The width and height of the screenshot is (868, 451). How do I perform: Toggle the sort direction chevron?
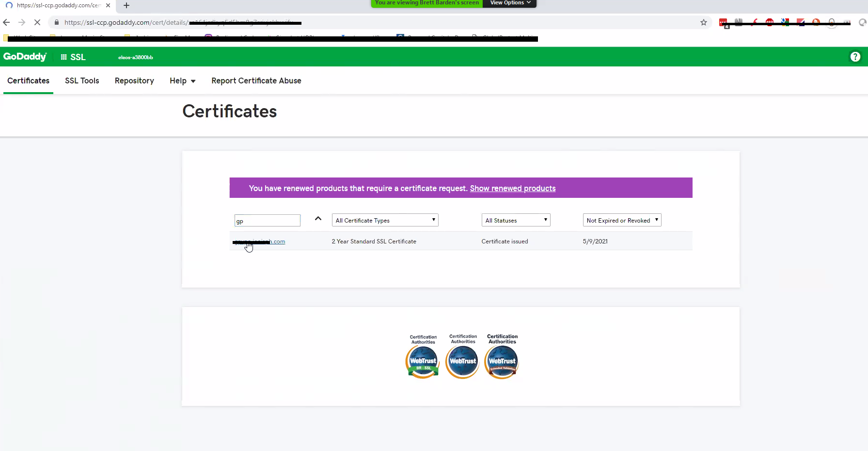[x=318, y=219]
